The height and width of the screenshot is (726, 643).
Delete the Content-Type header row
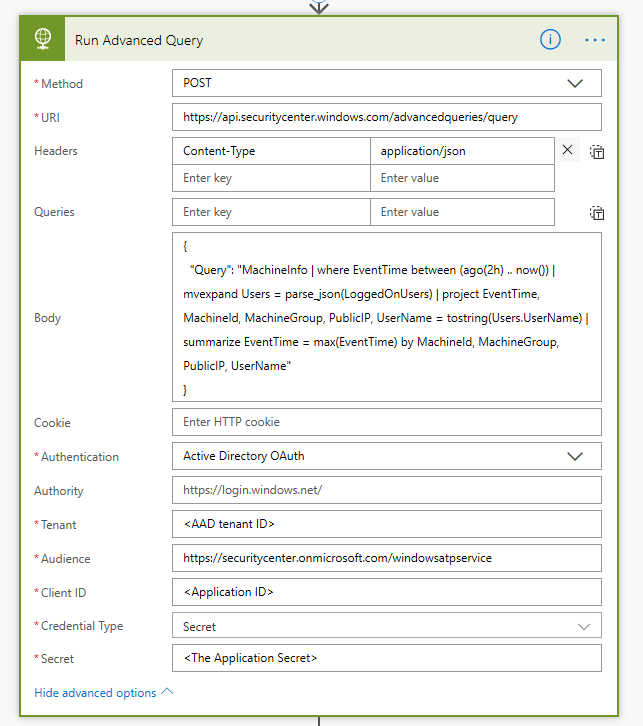pos(568,150)
